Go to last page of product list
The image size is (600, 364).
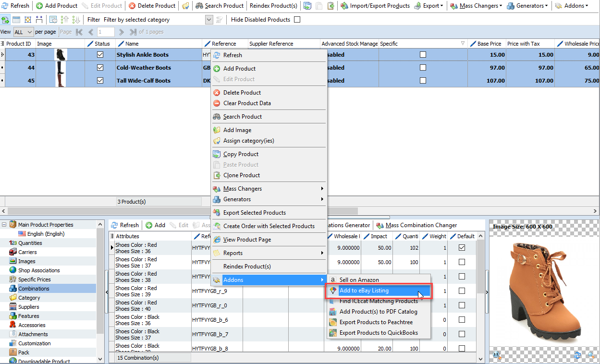click(132, 32)
